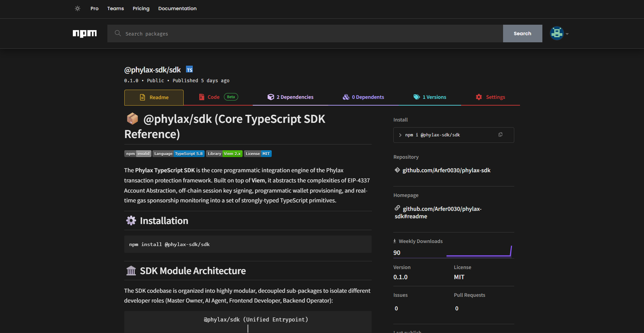Click the Language TypeScript 5.8 badge
Screen dimensions: 644x333
tap(179, 154)
